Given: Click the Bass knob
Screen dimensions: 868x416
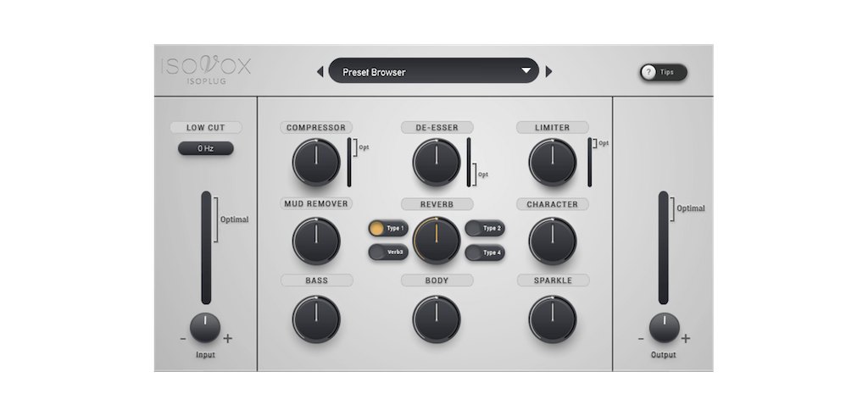Looking at the screenshot, I should (315, 319).
